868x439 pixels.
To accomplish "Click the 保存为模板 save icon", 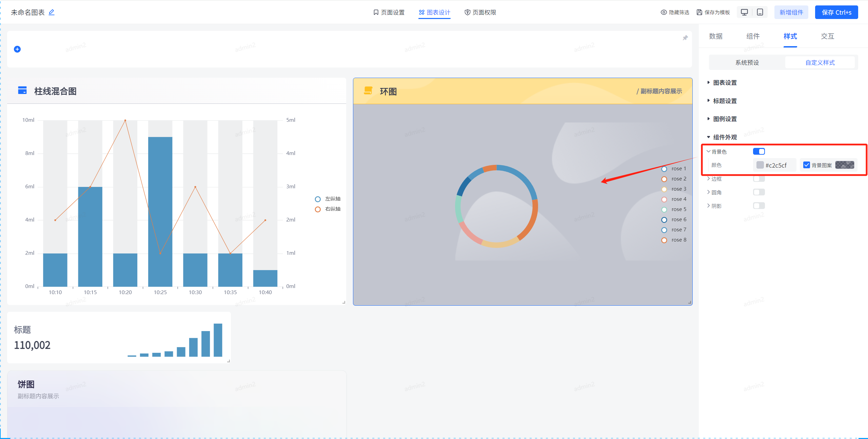I will [699, 12].
